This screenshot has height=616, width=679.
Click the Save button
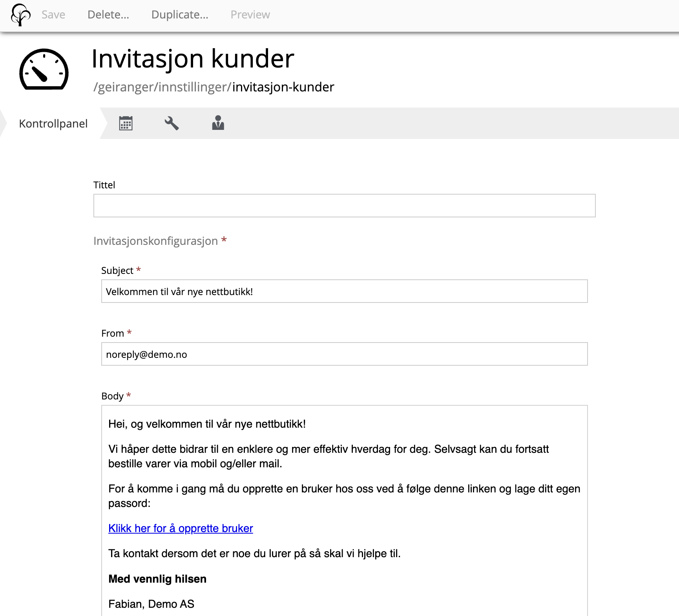click(53, 15)
